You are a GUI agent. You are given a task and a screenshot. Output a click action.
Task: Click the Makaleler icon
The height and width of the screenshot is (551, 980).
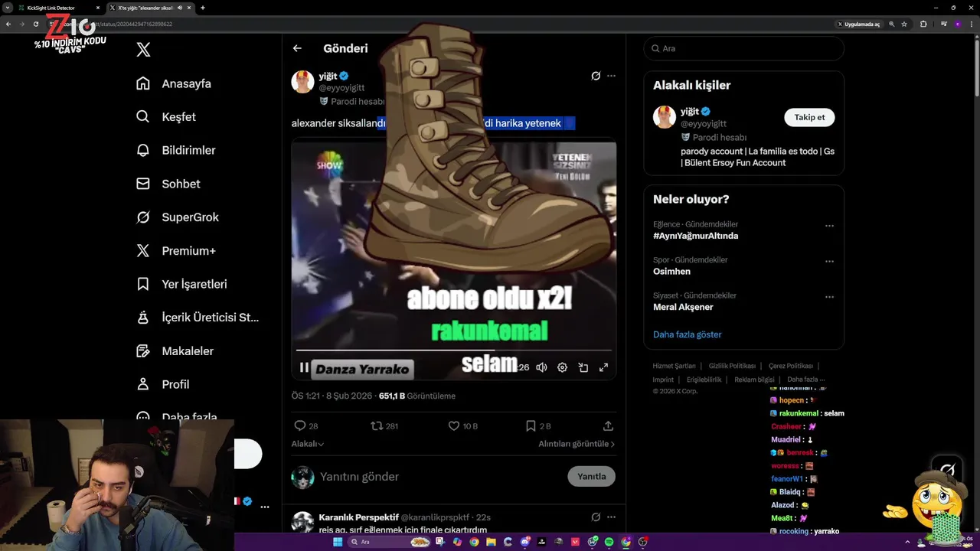point(143,350)
